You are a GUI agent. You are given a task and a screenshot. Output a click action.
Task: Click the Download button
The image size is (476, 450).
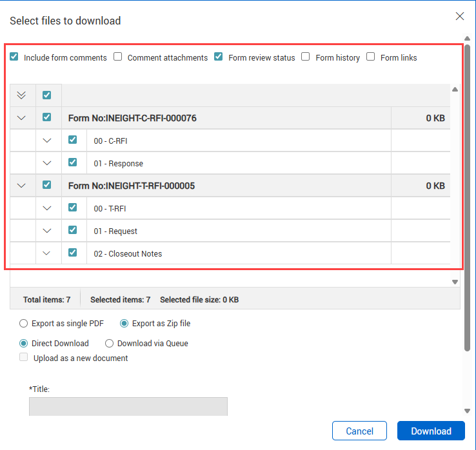coord(431,431)
